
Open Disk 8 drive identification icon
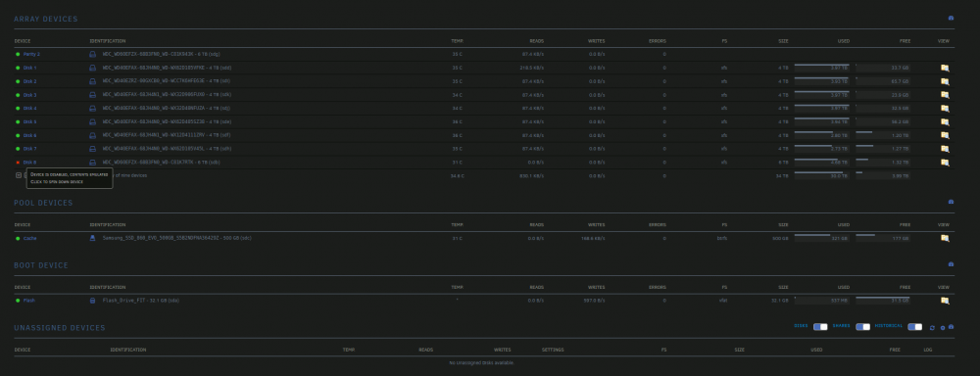coord(92,163)
